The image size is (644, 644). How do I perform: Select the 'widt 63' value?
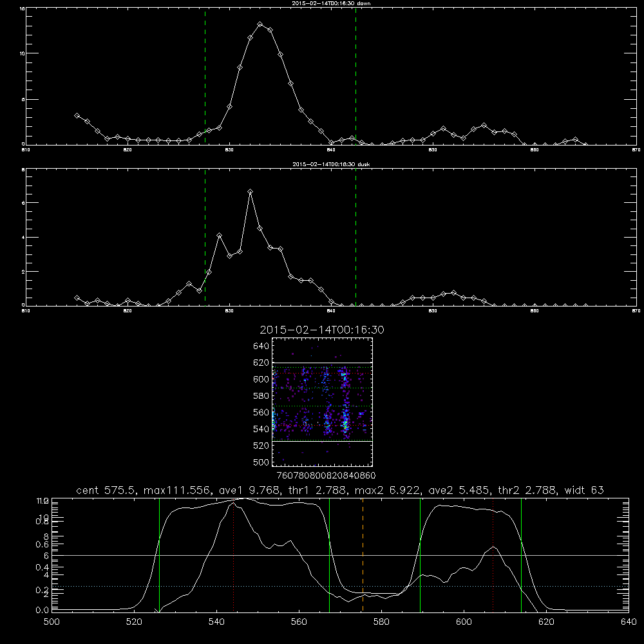[x=584, y=490]
